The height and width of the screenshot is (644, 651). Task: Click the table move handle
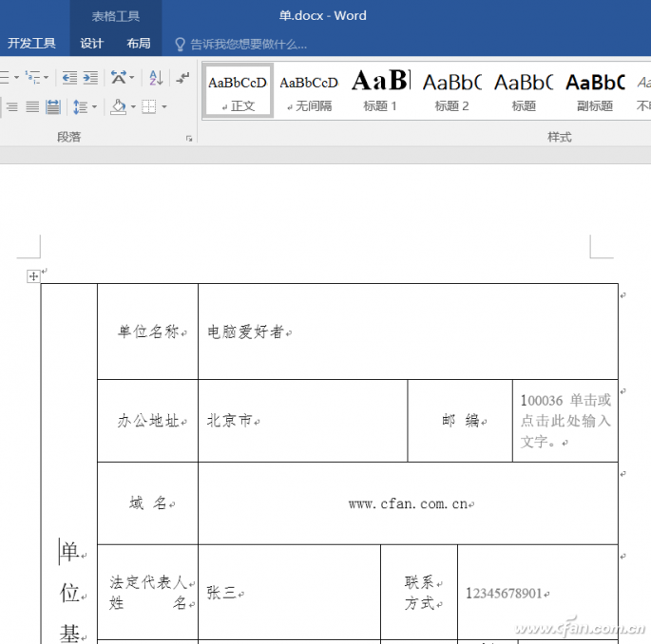33,276
